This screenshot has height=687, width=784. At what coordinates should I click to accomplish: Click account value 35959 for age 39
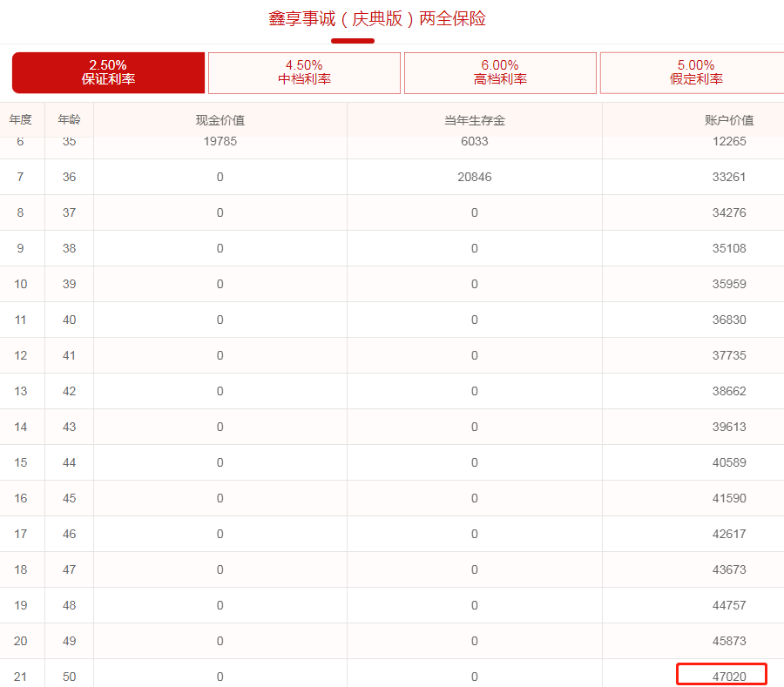tap(729, 284)
